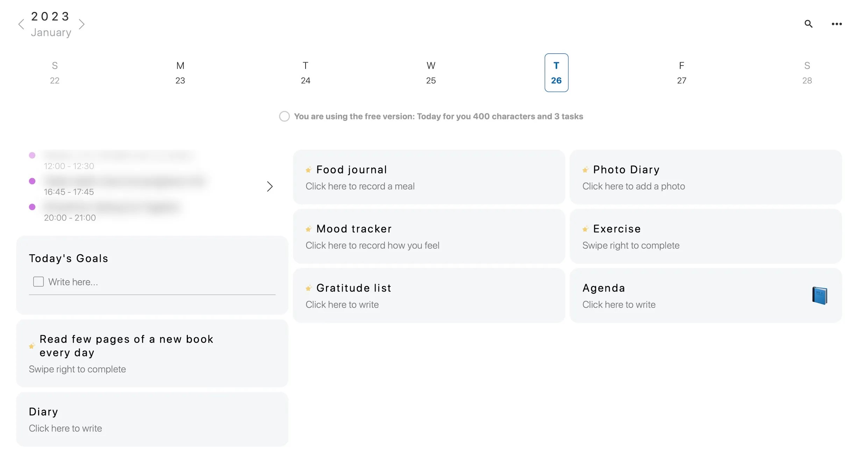Screen dimensions: 868x457
Task: Go to the next month with the right chevron
Action: [82, 24]
